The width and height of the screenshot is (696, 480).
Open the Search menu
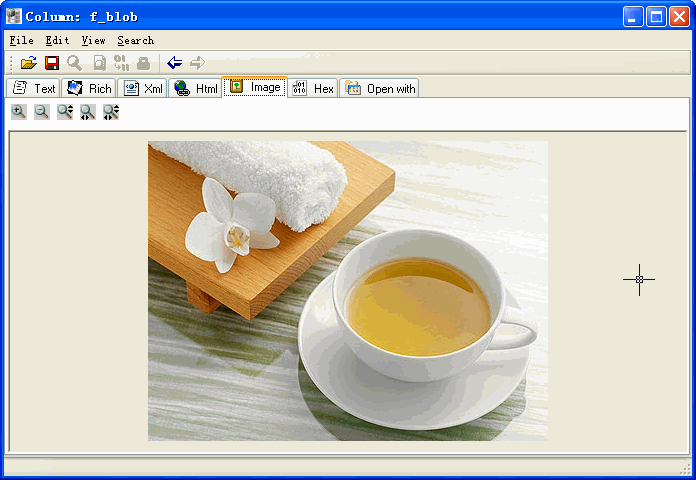(x=135, y=41)
